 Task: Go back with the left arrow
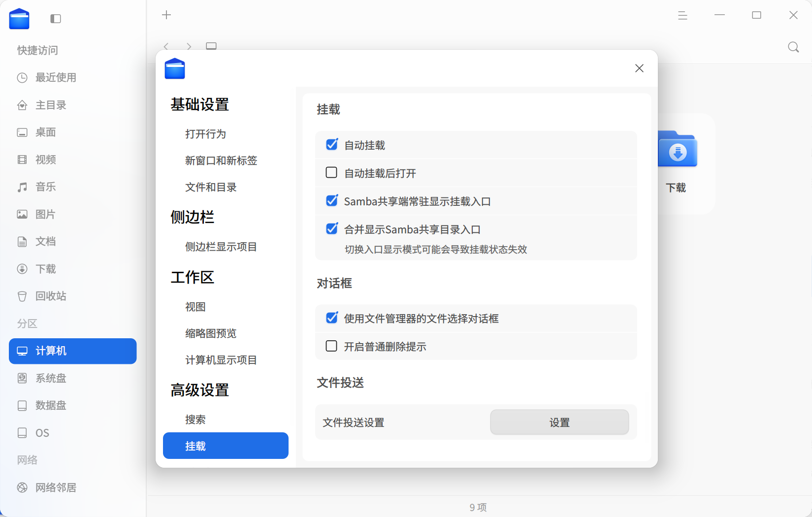pyautogui.click(x=166, y=46)
